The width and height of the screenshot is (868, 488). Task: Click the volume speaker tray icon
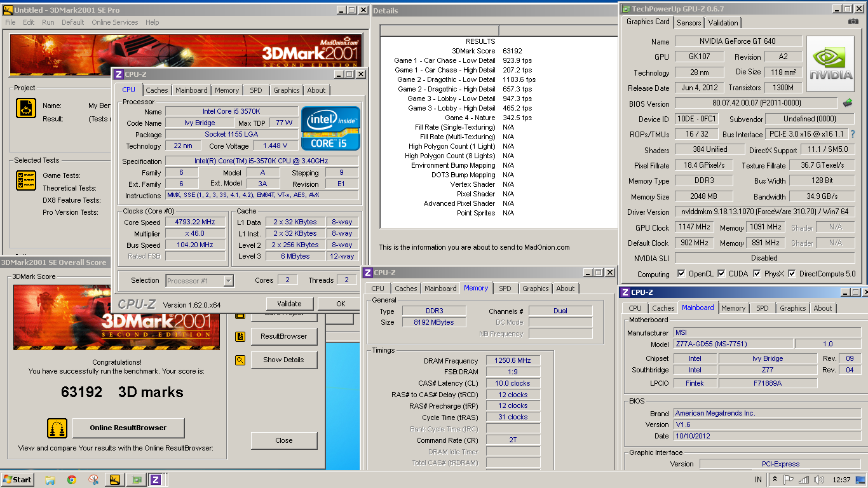click(x=819, y=480)
